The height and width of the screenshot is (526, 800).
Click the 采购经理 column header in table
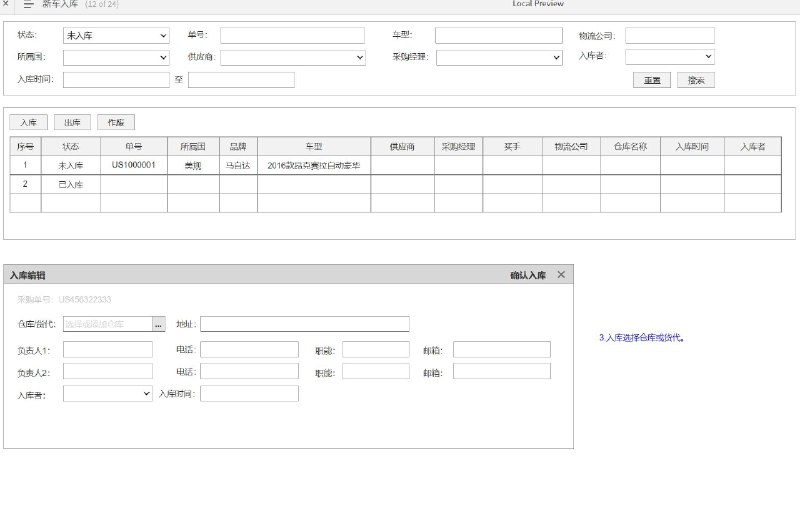tap(458, 146)
